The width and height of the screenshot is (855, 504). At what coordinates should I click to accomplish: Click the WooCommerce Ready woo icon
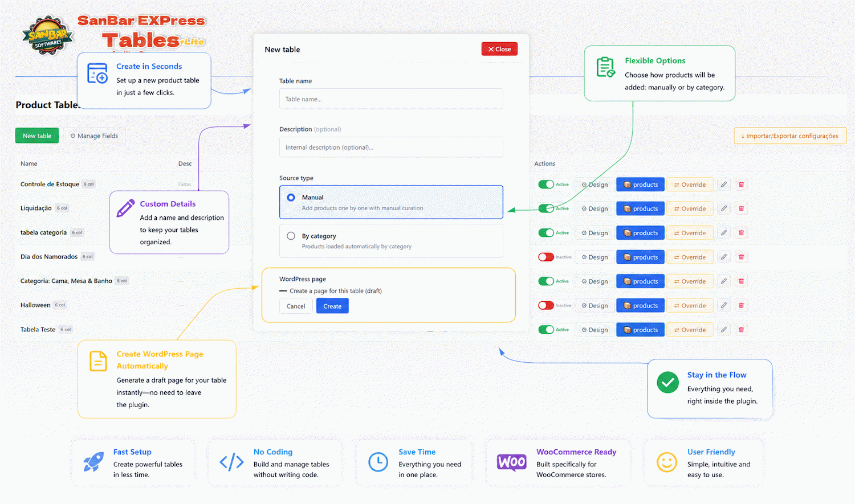[511, 462]
